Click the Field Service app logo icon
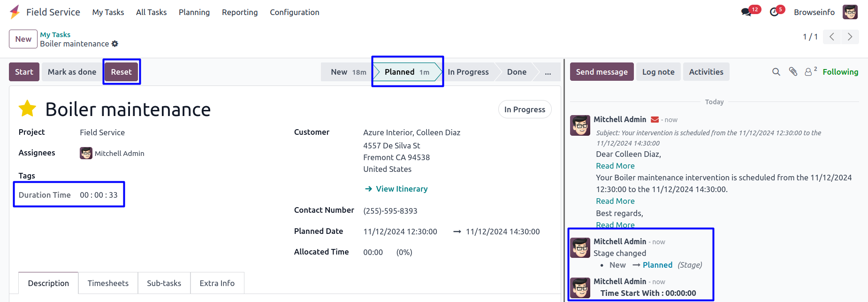Screen dimensions: 868x302 [15, 12]
